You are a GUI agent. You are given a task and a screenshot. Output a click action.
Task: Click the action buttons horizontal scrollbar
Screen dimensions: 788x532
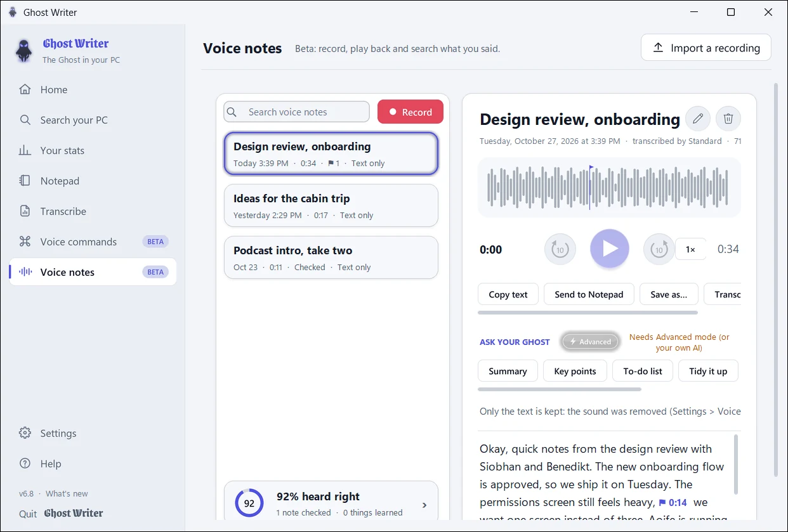(x=588, y=313)
